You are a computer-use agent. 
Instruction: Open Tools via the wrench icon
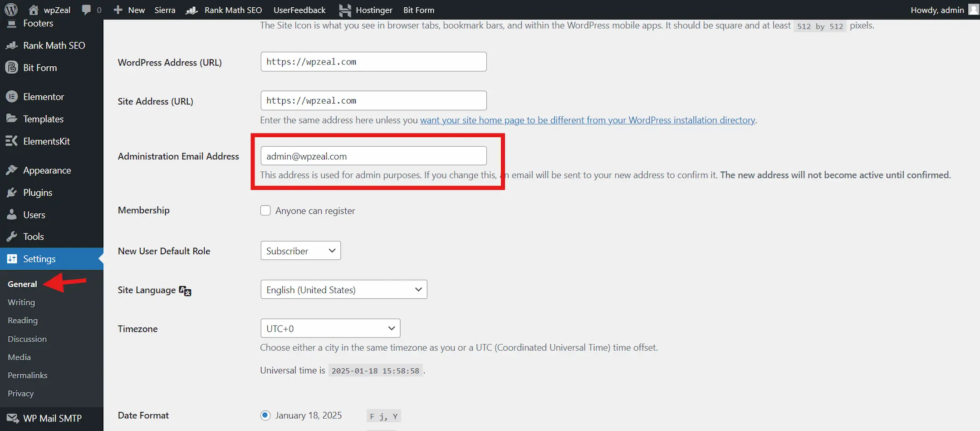pos(12,237)
